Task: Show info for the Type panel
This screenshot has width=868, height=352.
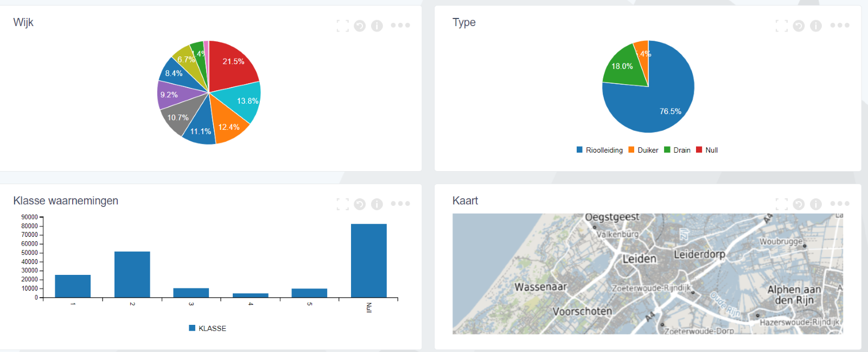Action: [816, 26]
